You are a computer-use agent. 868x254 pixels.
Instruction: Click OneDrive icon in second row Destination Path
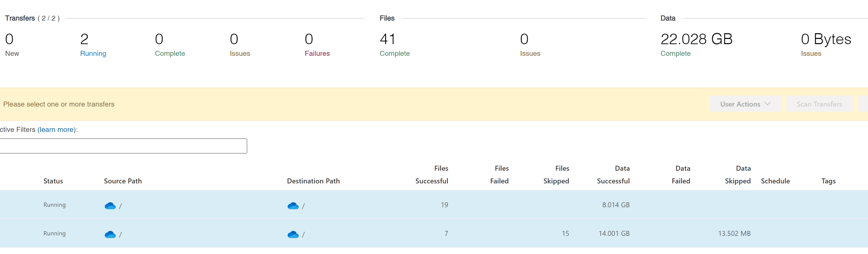(x=293, y=234)
